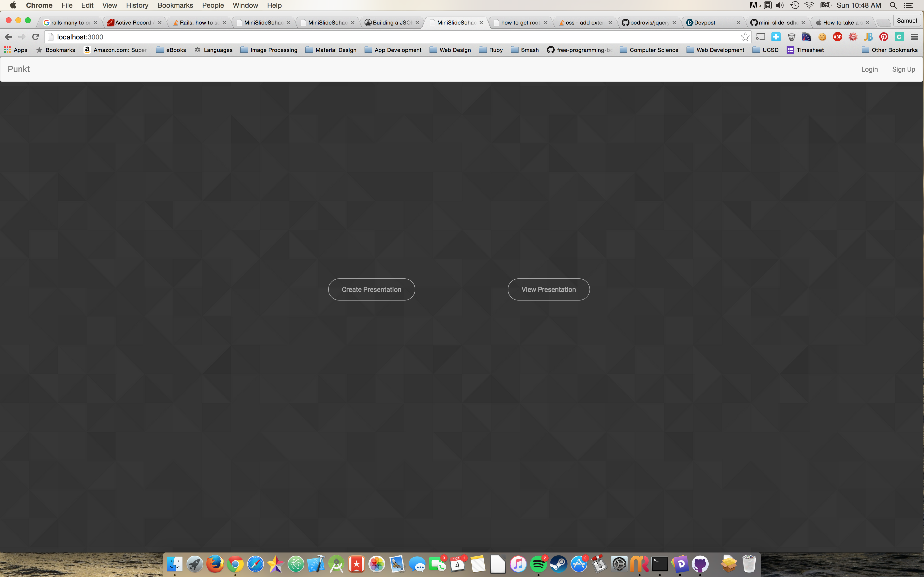Viewport: 924px width, 577px height.
Task: Click the View Presentation button
Action: pos(548,290)
